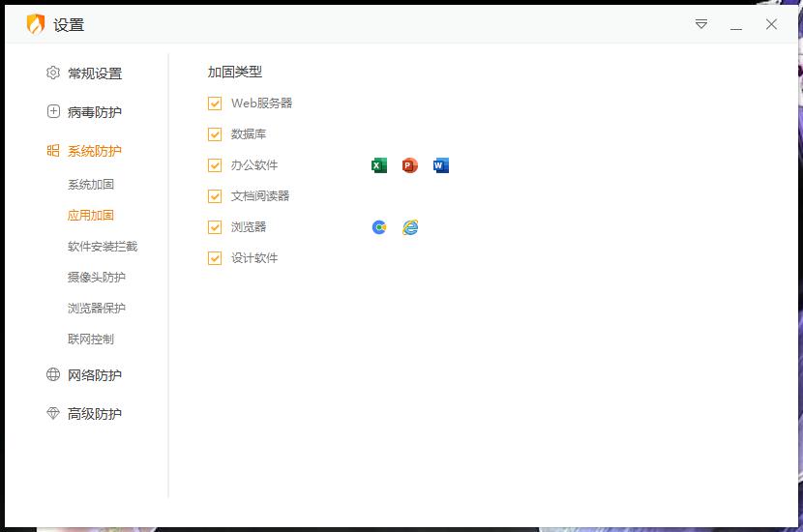Click the PowerPoint icon in 办公软件 row
Screen dimensions: 803x532
point(409,165)
